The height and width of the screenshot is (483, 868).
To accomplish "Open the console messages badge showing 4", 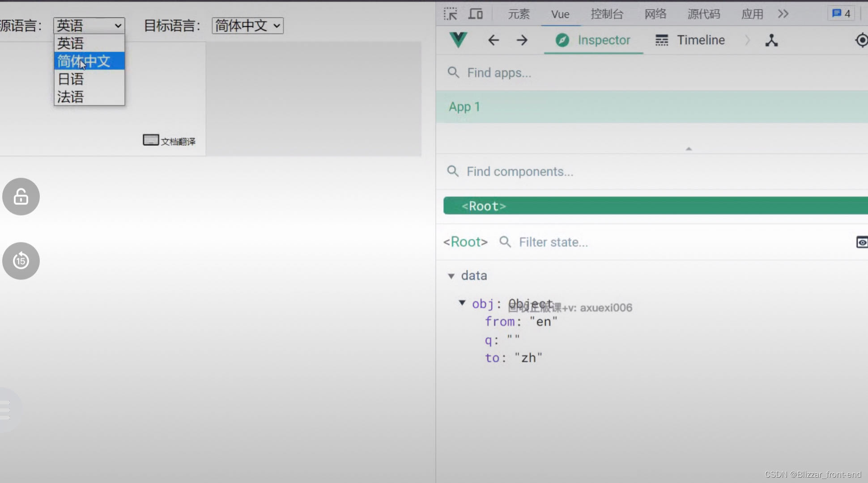I will (x=841, y=13).
